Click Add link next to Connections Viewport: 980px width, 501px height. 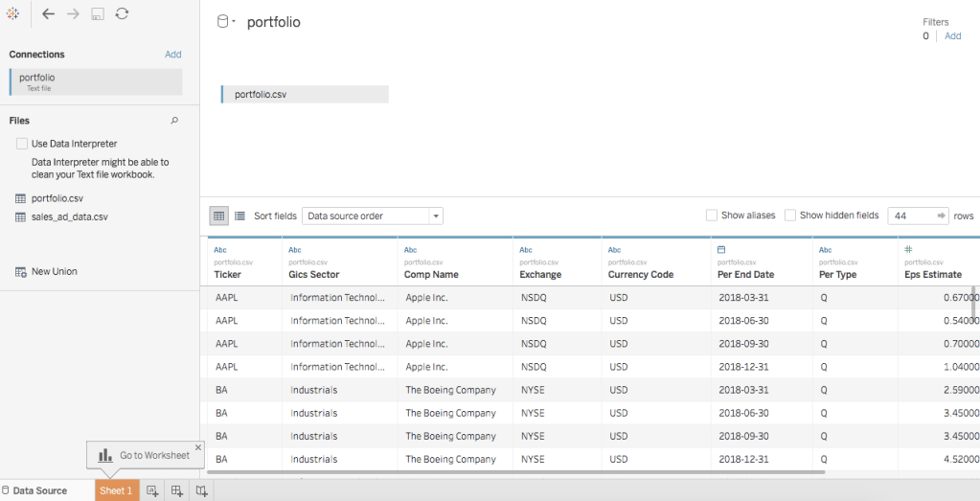(x=172, y=55)
